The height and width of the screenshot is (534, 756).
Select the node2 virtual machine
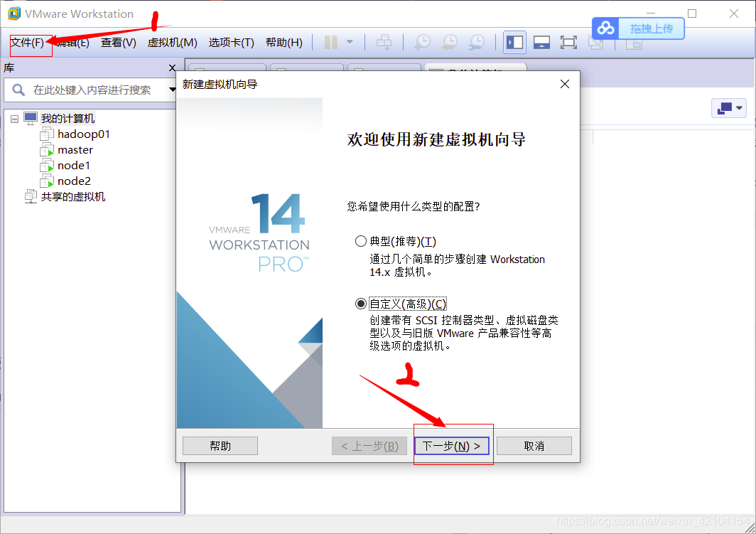point(74,181)
